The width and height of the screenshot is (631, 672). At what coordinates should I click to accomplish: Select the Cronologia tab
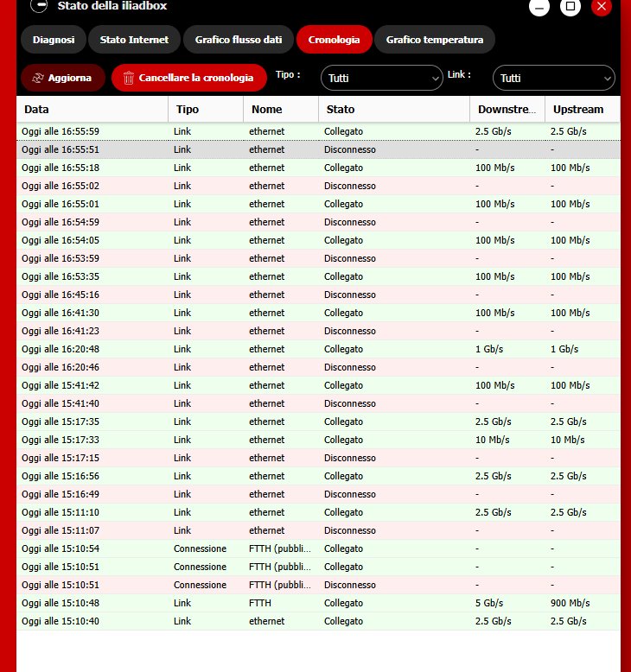pyautogui.click(x=334, y=39)
